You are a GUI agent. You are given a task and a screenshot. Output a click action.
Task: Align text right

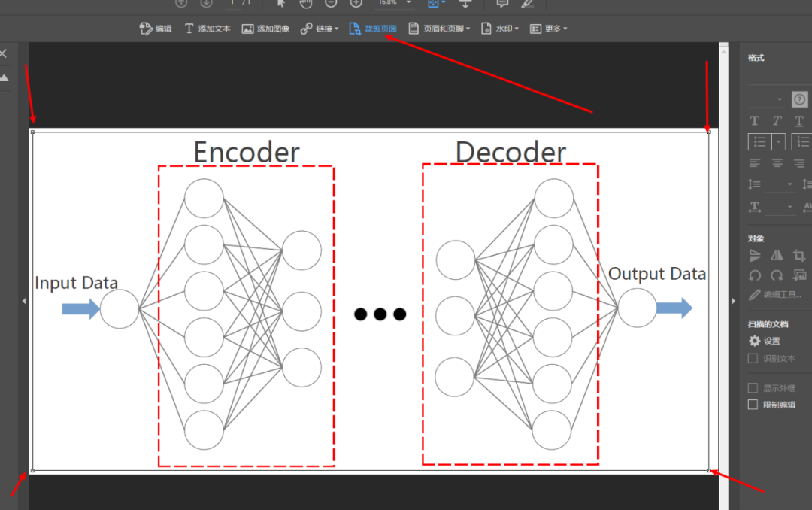point(799,163)
